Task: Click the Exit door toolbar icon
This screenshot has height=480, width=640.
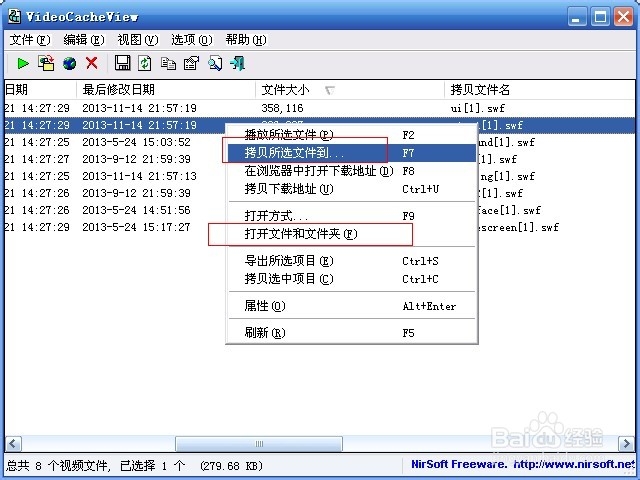Action: point(238,63)
